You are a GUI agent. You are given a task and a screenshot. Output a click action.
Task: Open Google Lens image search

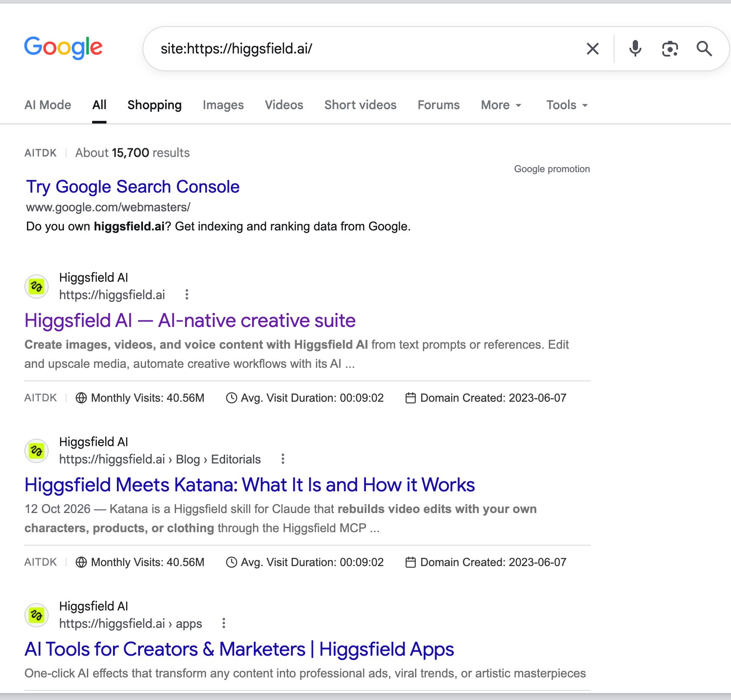click(x=670, y=49)
